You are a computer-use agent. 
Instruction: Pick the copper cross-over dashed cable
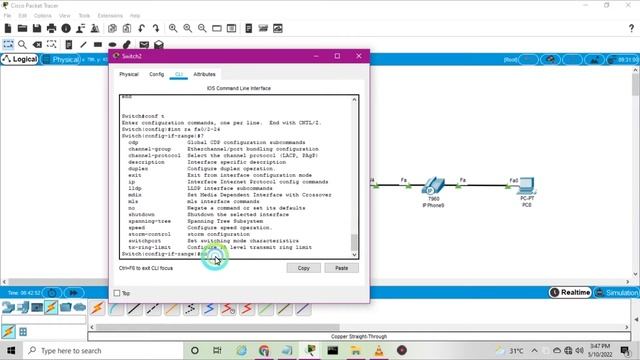[153, 309]
